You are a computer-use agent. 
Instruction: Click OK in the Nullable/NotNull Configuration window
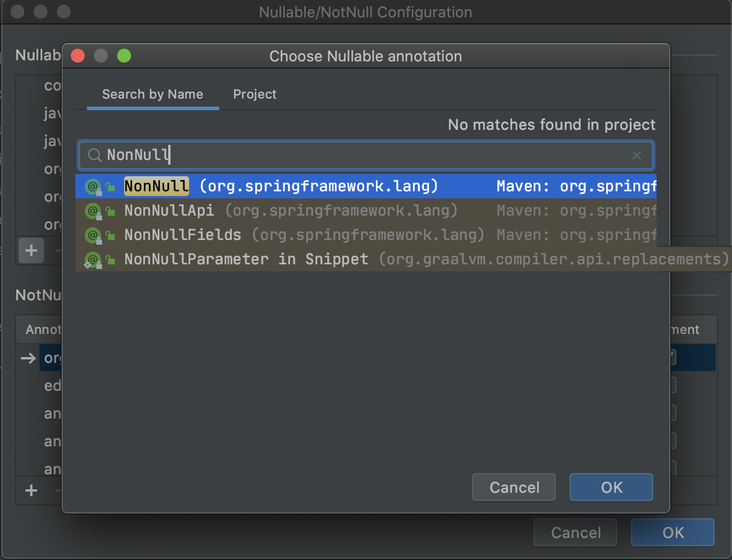673,532
